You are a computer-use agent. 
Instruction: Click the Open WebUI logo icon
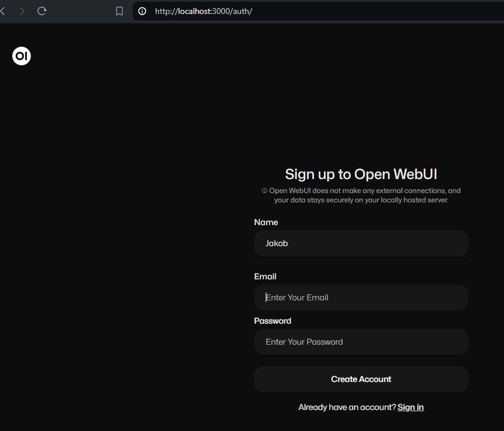click(x=21, y=56)
